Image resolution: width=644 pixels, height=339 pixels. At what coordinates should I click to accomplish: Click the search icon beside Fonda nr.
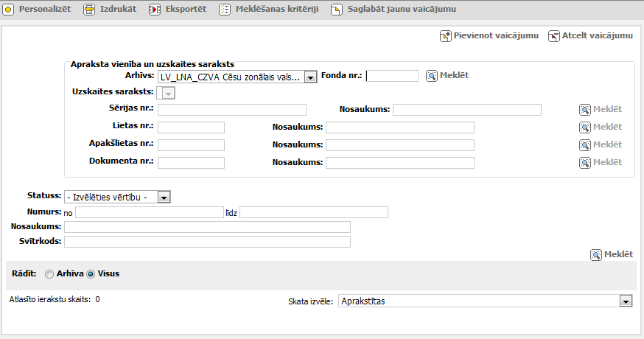(432, 76)
